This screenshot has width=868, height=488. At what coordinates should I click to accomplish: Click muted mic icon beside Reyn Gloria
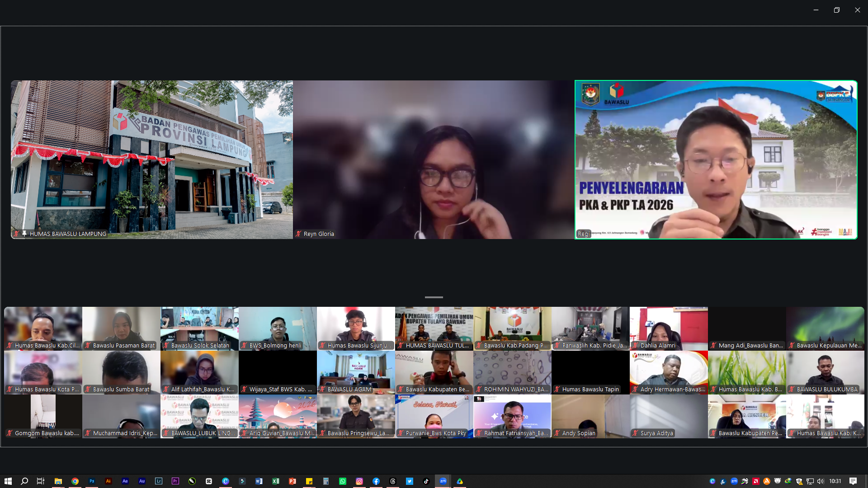[x=298, y=234]
